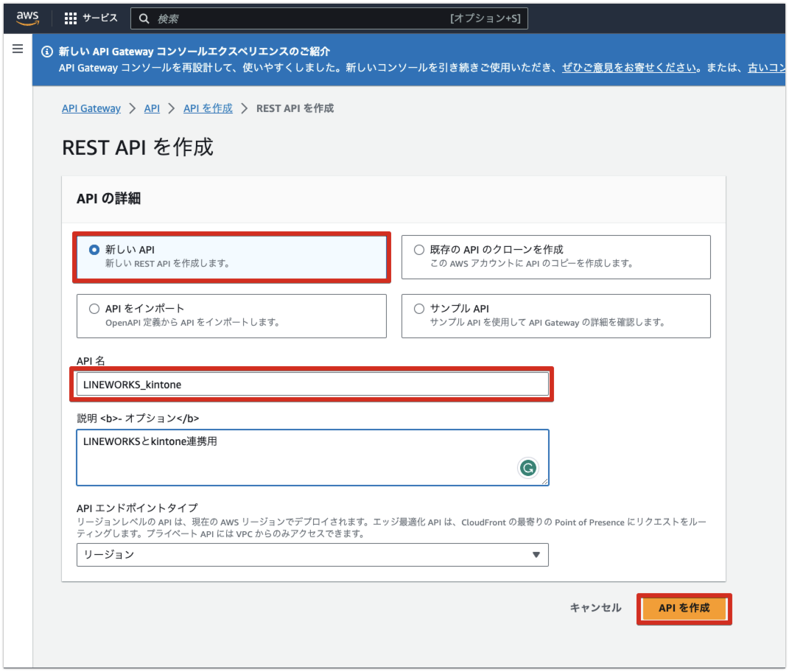This screenshot has width=789, height=672.
Task: Select the サンプル API radio button
Action: [419, 309]
